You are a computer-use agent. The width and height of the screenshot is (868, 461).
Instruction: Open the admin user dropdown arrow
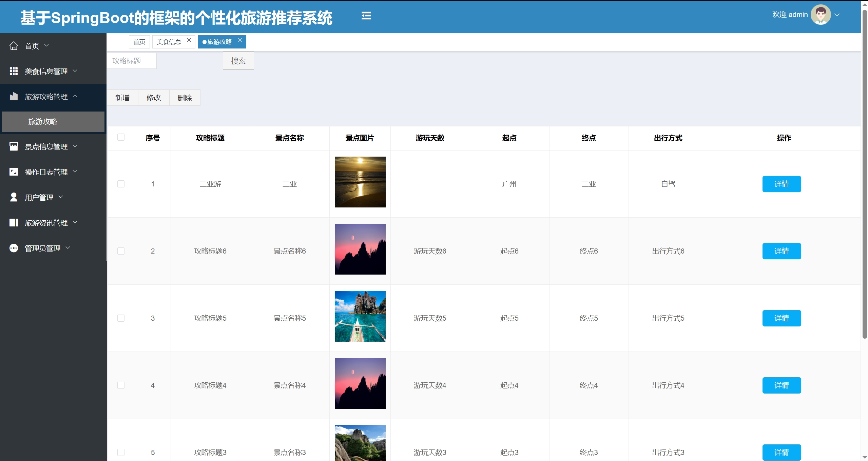coord(837,15)
